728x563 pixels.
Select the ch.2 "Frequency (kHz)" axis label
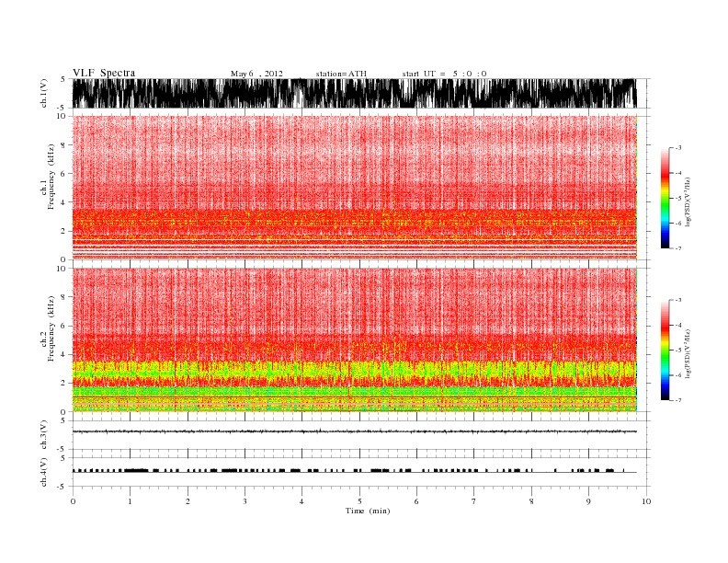(51, 328)
